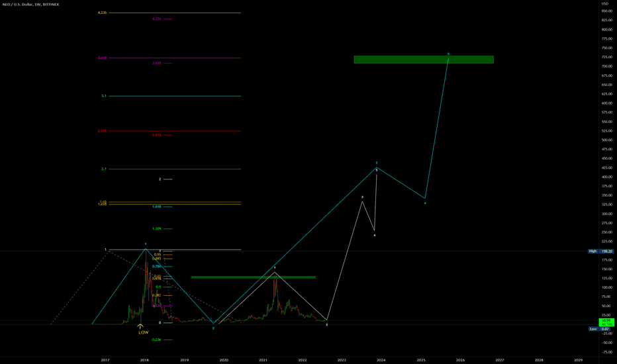Select the 100.00 price axis label

point(607,288)
